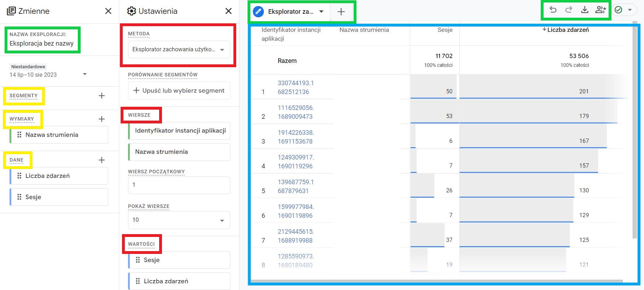Click the Ustawienia gear icon

pos(132,11)
